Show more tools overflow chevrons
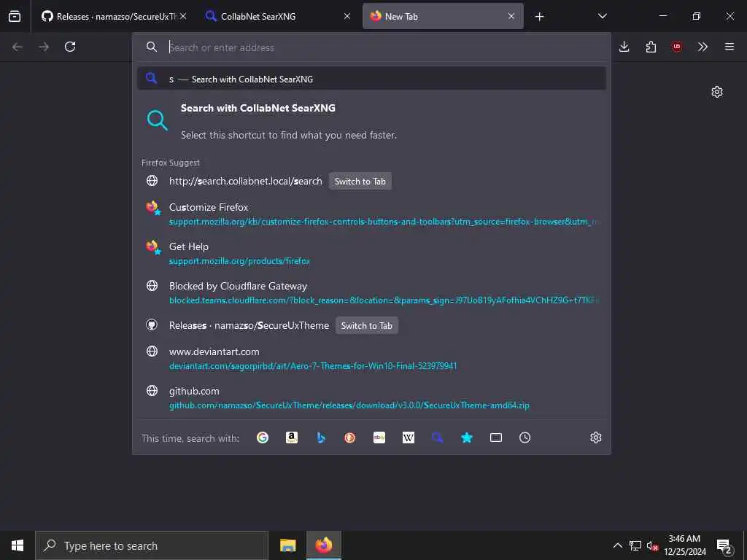This screenshot has width=747, height=560. pyautogui.click(x=703, y=47)
